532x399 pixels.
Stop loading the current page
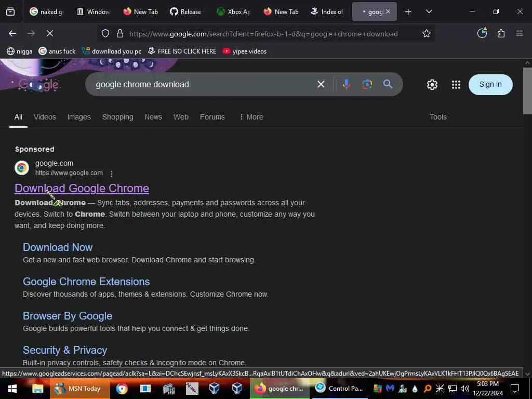[x=49, y=33]
